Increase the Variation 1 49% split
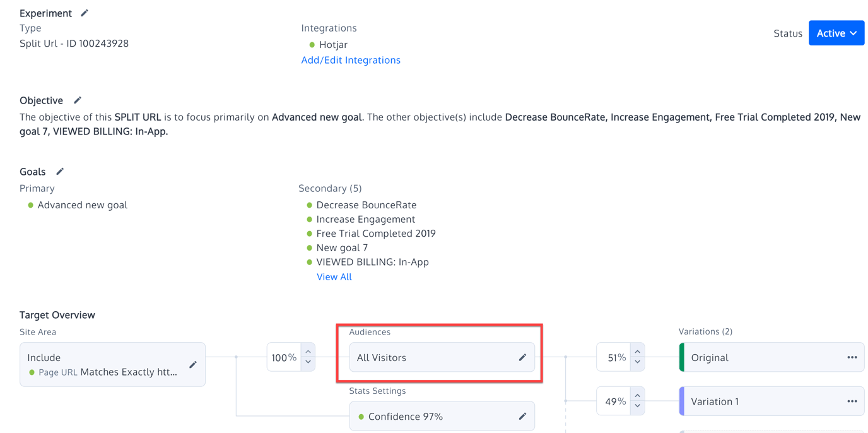868x433 pixels. 637,396
